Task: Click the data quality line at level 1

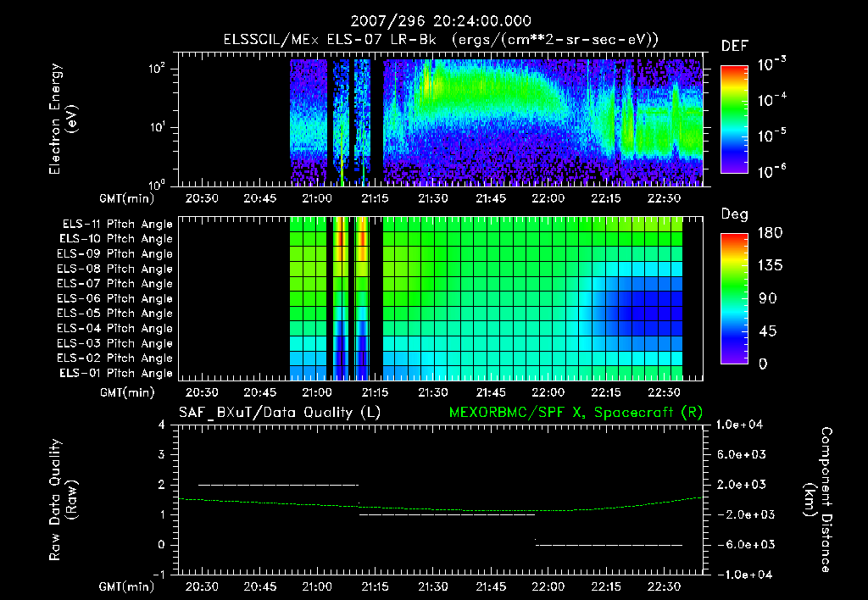Action: click(448, 514)
